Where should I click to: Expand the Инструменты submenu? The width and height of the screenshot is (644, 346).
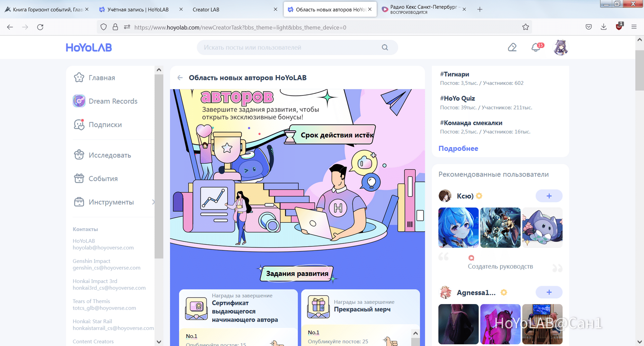[x=153, y=202]
